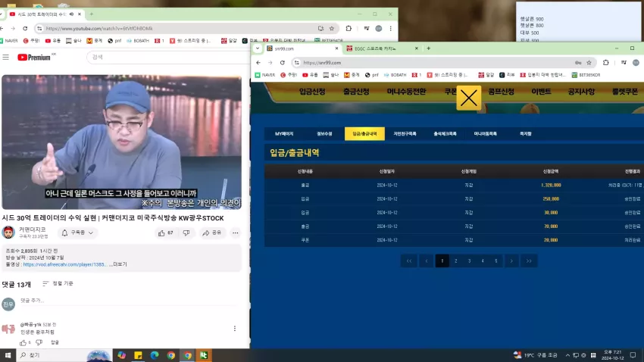Open the afreecatv full video link
The width and height of the screenshot is (644, 362).
pyautogui.click(x=65, y=264)
